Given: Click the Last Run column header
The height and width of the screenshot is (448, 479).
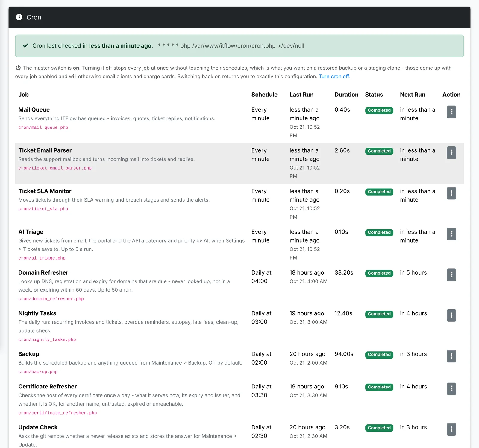Looking at the screenshot, I should (301, 95).
